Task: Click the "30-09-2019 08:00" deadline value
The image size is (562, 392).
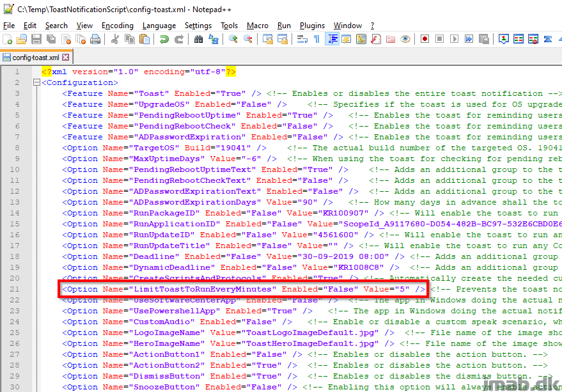Action: pos(343,256)
